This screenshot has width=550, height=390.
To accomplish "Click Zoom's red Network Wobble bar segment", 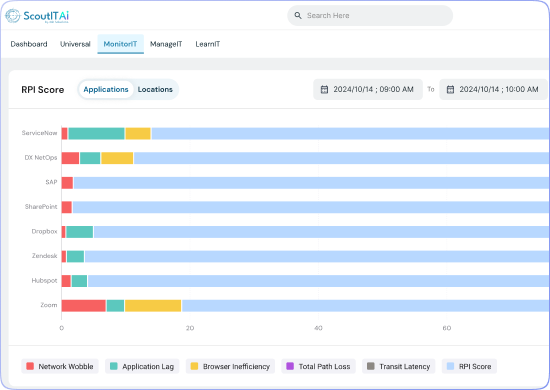I will (84, 305).
